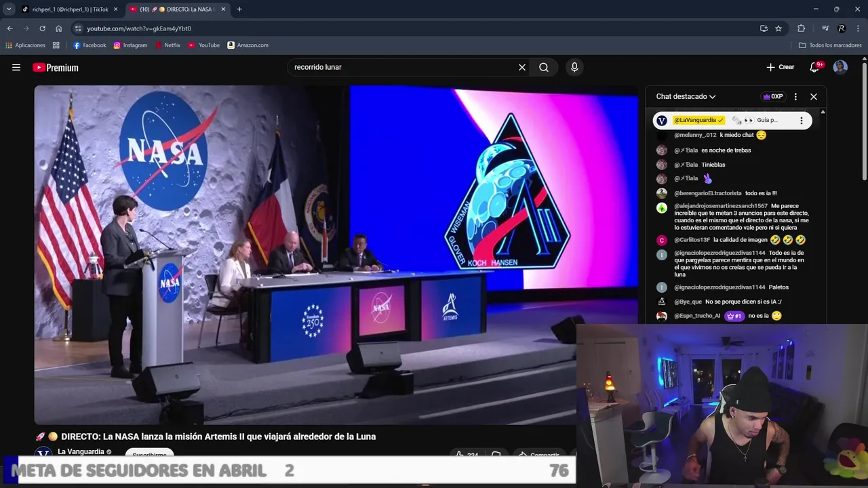View site information icon in the address bar

tap(78, 28)
